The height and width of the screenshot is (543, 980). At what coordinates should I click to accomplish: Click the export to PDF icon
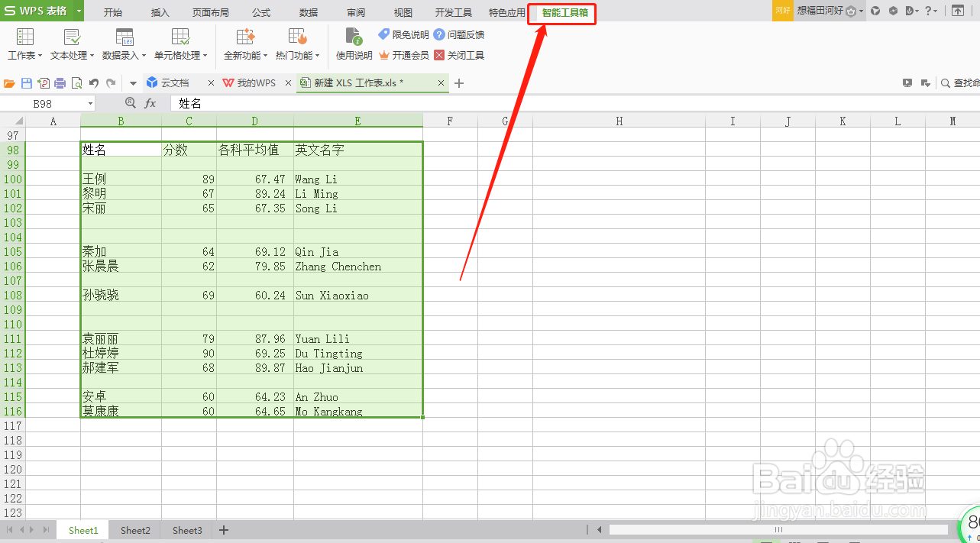tap(44, 83)
